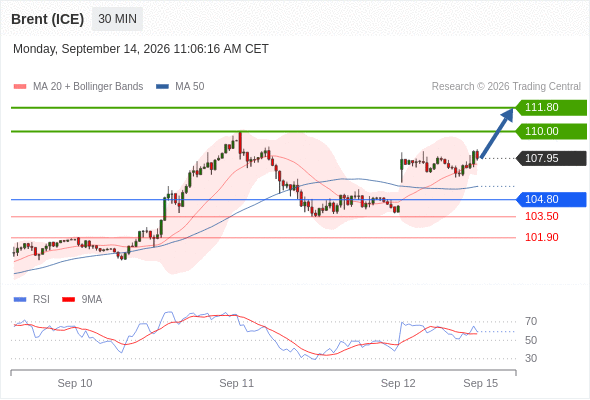Image resolution: width=590 pixels, height=400 pixels.
Task: Click the 30 MIN timeframe badge
Action: coord(117,18)
